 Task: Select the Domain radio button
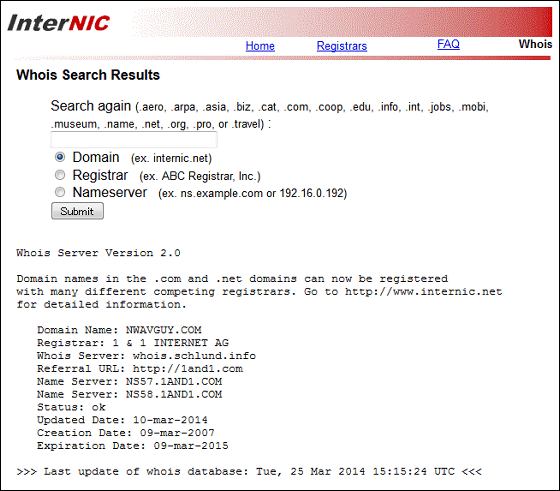(x=60, y=157)
